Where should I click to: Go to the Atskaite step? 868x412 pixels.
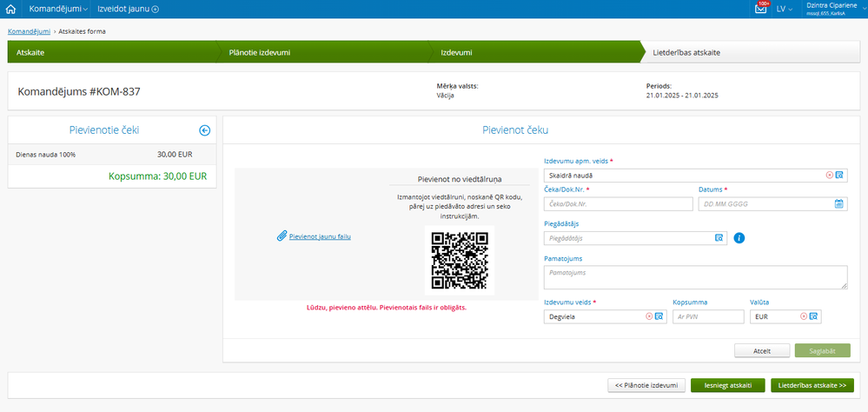pos(110,53)
